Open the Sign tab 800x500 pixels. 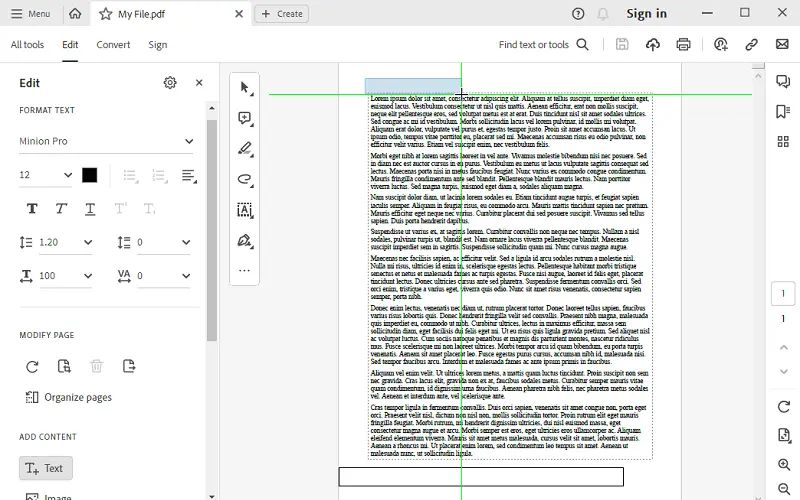(158, 45)
